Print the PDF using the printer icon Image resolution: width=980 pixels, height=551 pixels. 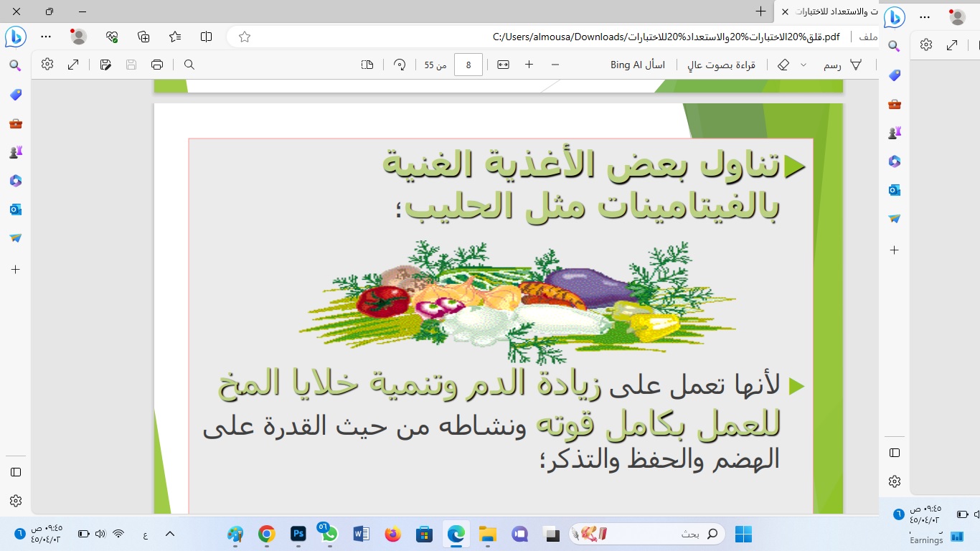[x=157, y=65]
